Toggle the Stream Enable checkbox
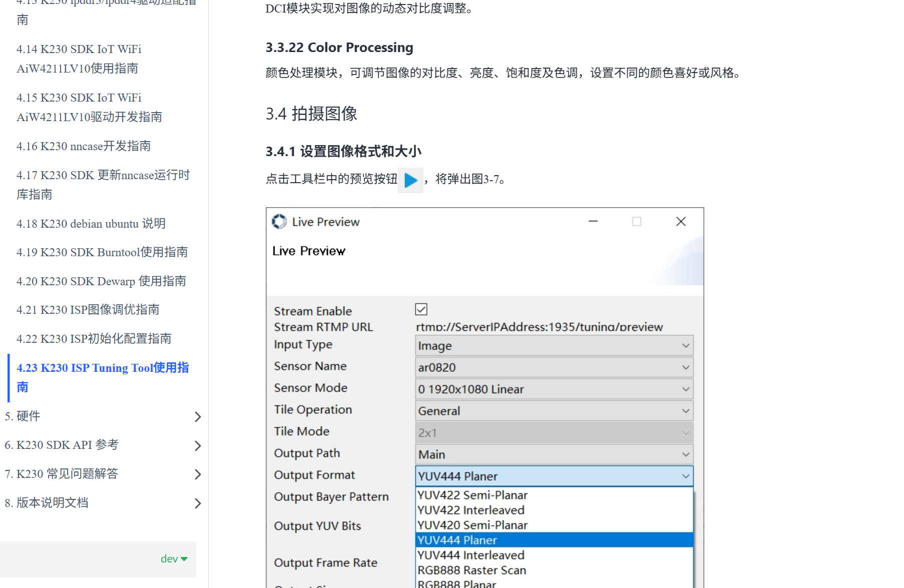This screenshot has height=588, width=904. tap(421, 310)
